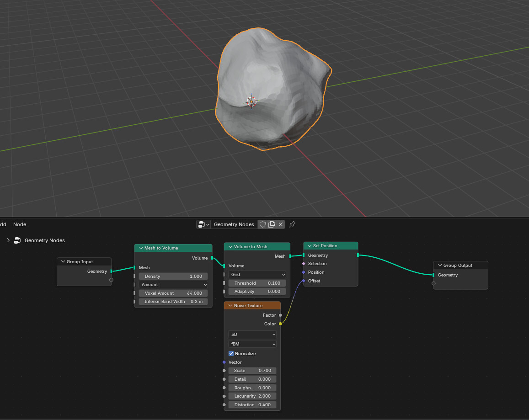Select the rock mesh in the viewport
The width and height of the screenshot is (529, 420).
273,89
